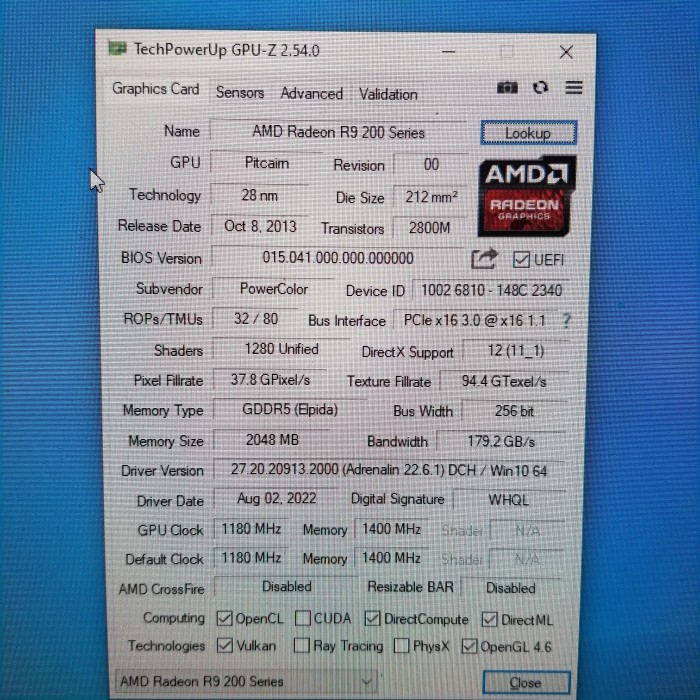
Task: Click the Memory Type GDDR5 (Elpida) field
Action: click(x=290, y=409)
